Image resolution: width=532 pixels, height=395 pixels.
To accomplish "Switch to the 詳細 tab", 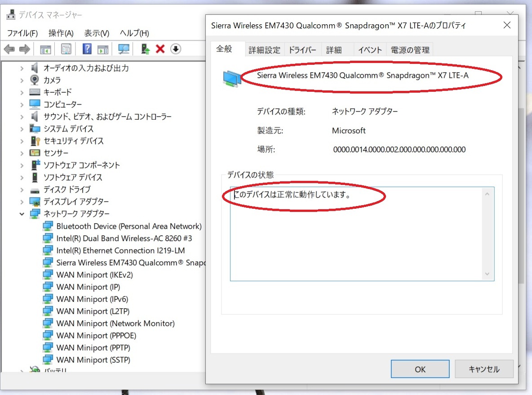I will pyautogui.click(x=334, y=50).
